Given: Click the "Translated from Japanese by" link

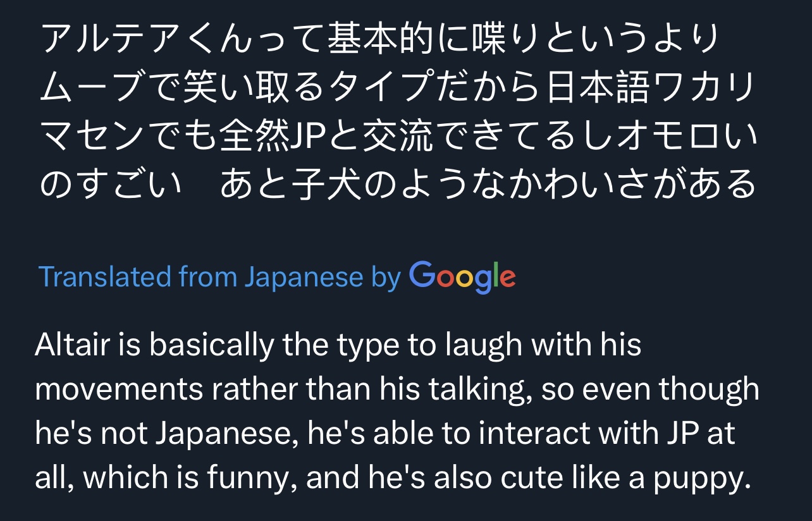Looking at the screenshot, I should tap(219, 277).
